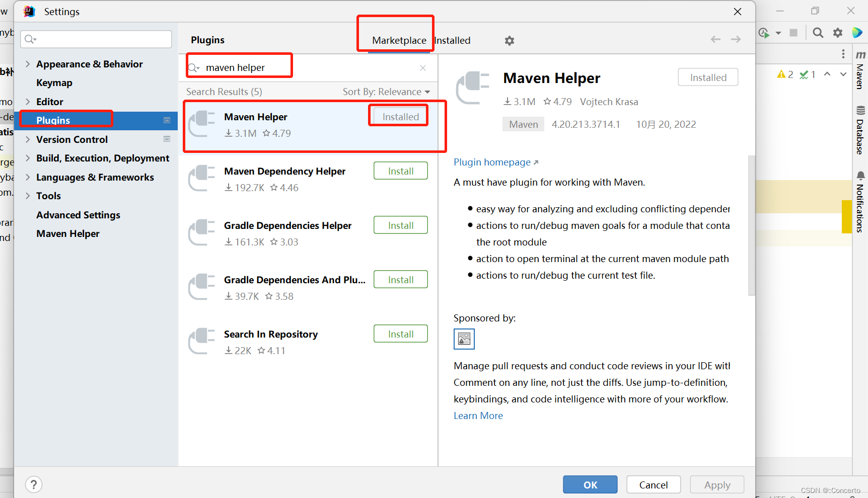This screenshot has width=868, height=498.
Task: Click the plugins settings gear icon
Action: click(x=510, y=41)
